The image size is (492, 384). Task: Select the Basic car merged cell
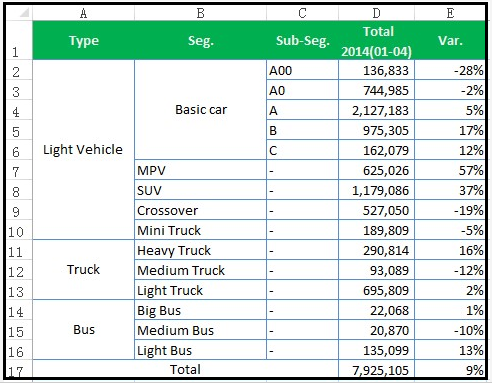(200, 110)
